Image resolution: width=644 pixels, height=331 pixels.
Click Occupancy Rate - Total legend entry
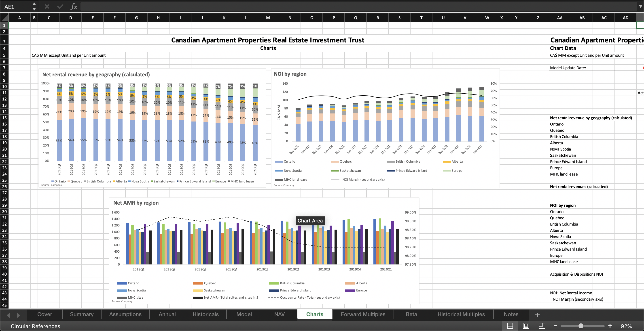click(x=304, y=297)
